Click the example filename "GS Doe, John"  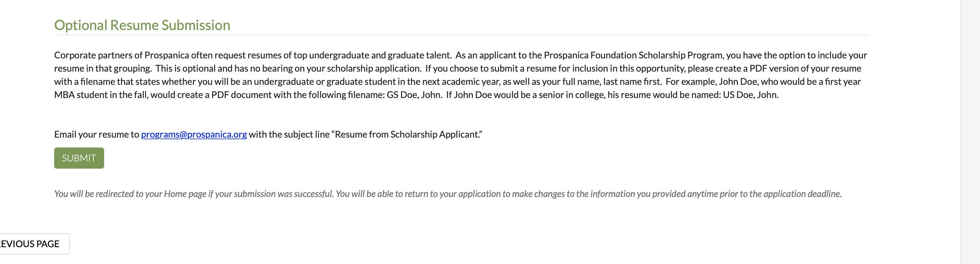click(414, 95)
